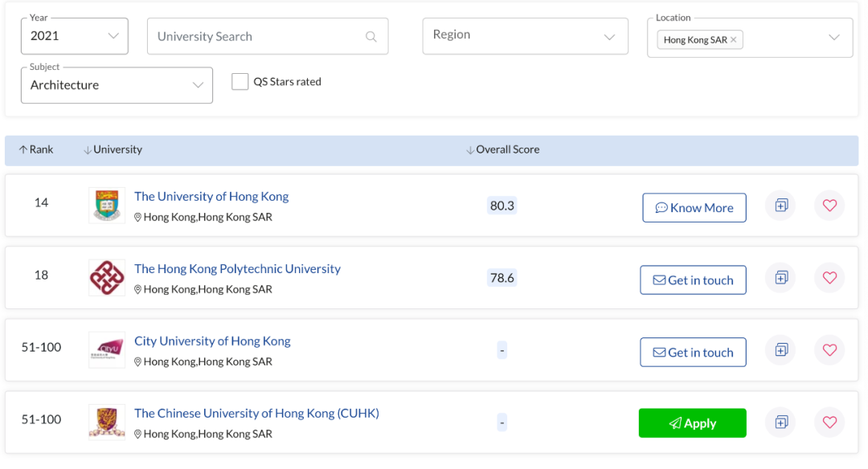Enable the QS Stars rated checkbox
This screenshot has width=868, height=469.
[240, 82]
